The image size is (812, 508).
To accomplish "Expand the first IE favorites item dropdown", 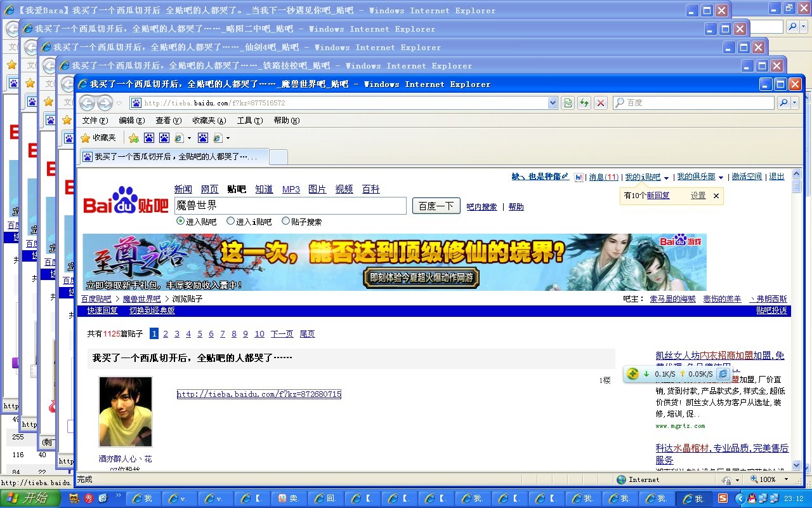I will (x=189, y=138).
